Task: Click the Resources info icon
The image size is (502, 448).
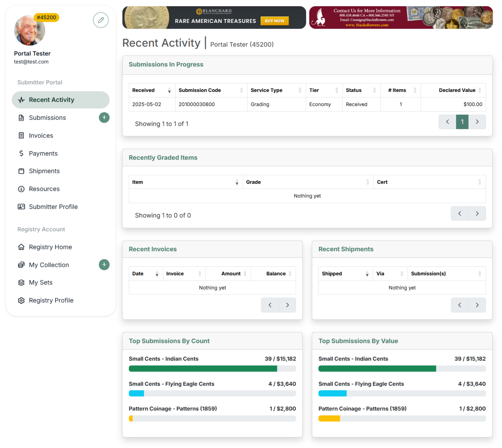Action: [21, 189]
